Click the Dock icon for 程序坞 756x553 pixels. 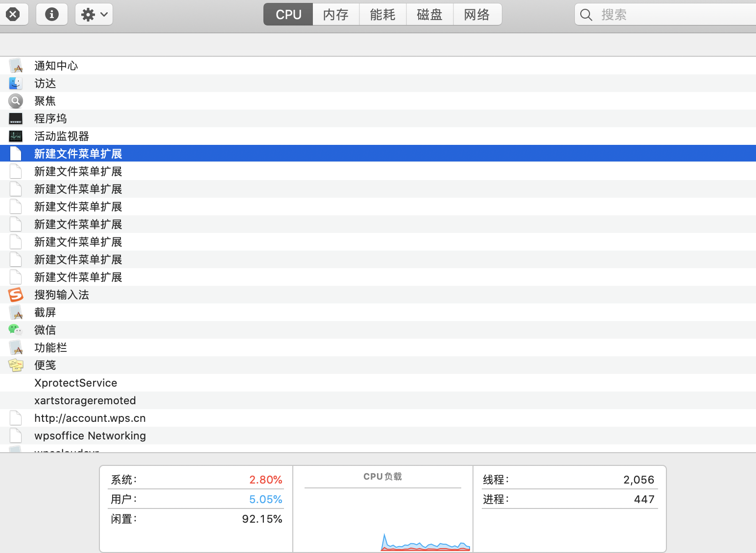pyautogui.click(x=16, y=119)
